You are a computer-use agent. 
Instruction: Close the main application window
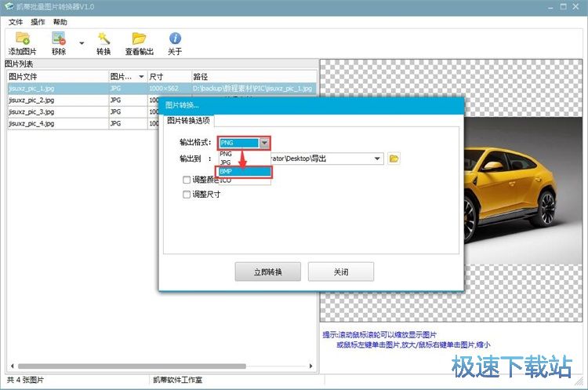575,7
